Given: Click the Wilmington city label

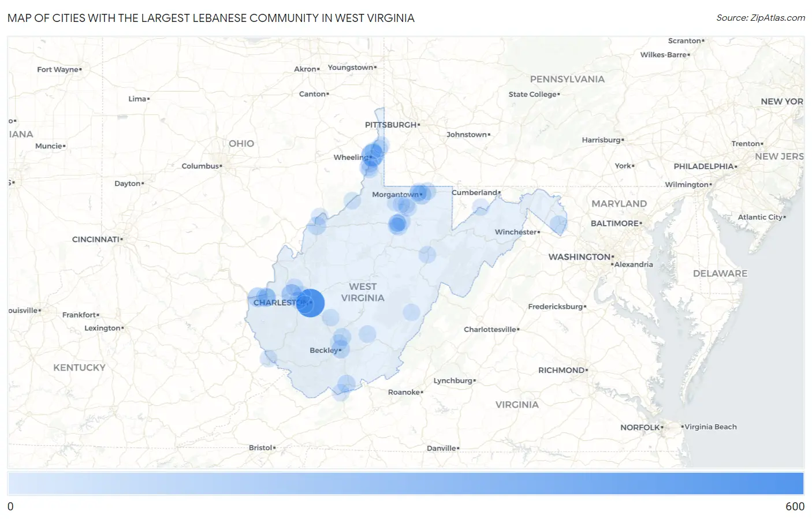Looking at the screenshot, I should (x=687, y=185).
